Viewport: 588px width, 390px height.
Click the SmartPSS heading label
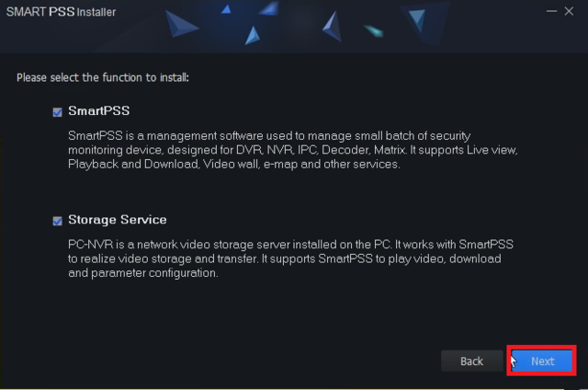click(x=98, y=111)
